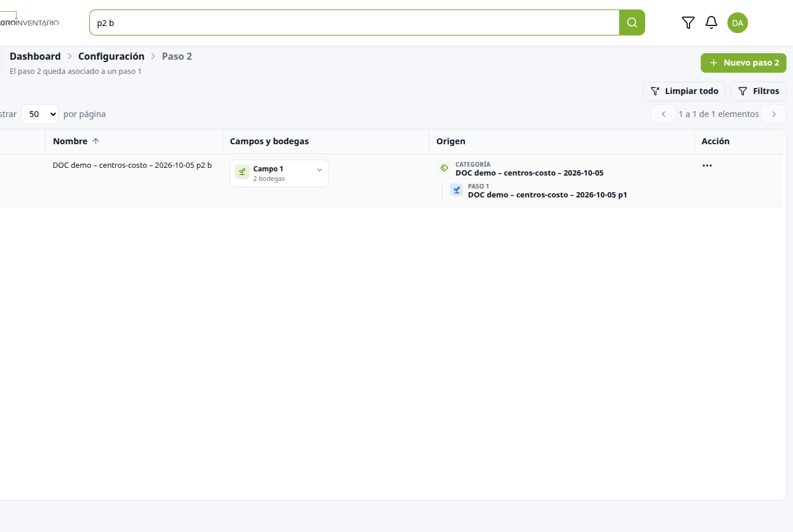Select row name 'DOC demo – centros-costo – 2026-10-05 p2 b'

(x=132, y=166)
